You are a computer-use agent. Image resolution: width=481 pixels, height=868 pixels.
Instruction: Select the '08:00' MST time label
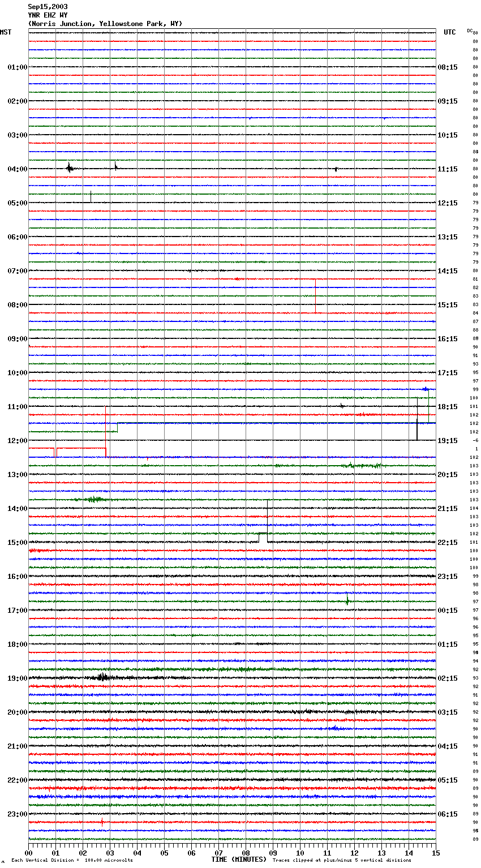click(x=18, y=305)
